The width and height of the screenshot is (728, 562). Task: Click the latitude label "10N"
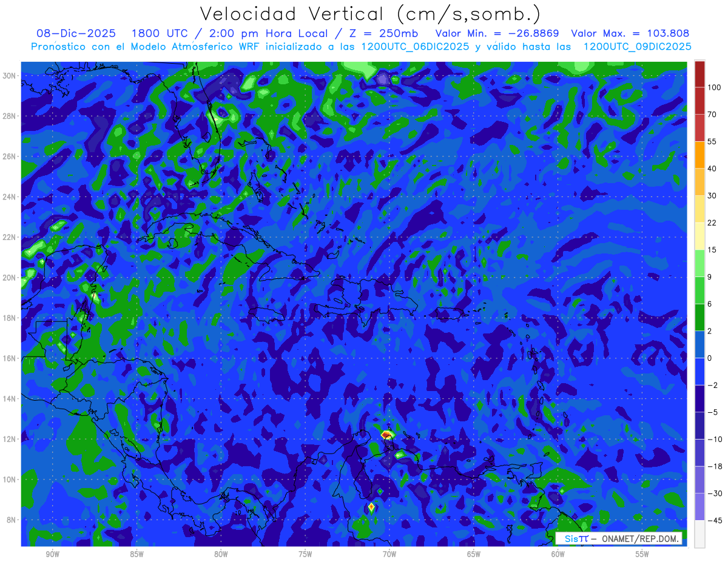click(x=10, y=480)
